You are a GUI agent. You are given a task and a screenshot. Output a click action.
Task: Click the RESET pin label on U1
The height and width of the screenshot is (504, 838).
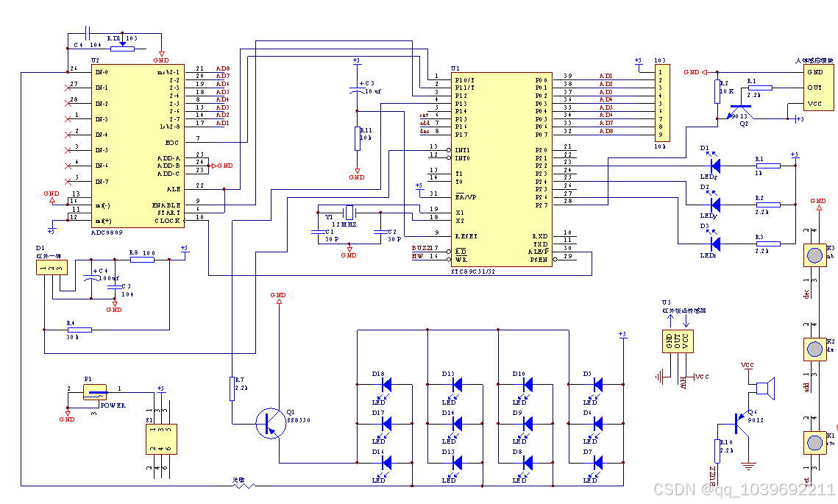[x=466, y=236]
